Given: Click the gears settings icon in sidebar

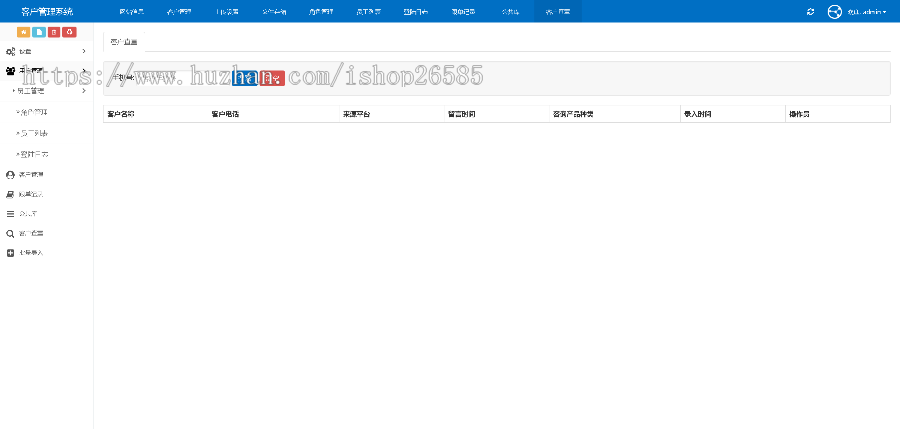Looking at the screenshot, I should point(10,52).
